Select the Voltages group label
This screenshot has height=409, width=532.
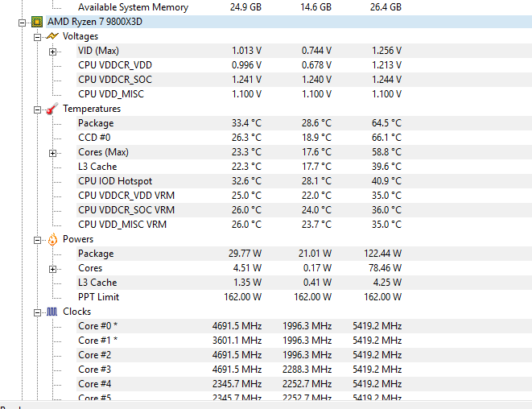pos(80,36)
